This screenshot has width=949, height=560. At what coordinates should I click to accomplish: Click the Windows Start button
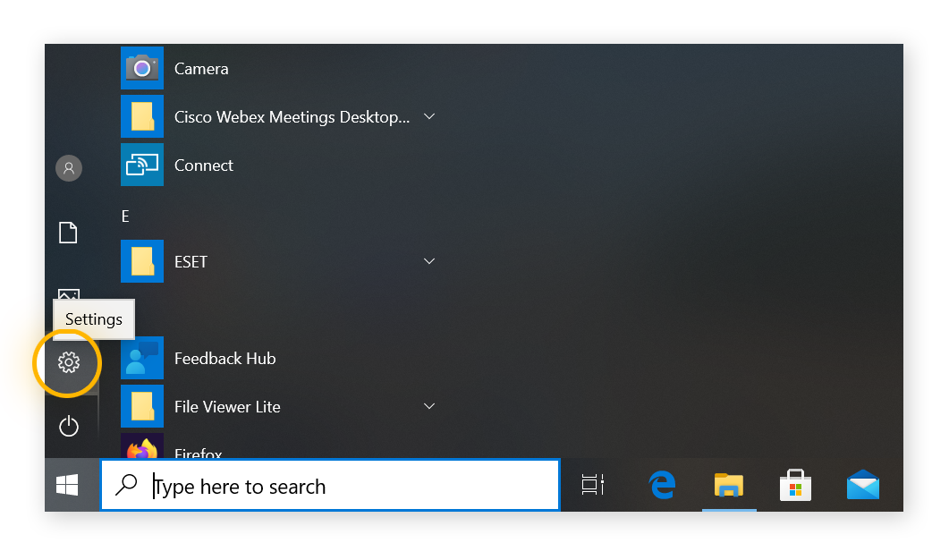[x=68, y=486]
